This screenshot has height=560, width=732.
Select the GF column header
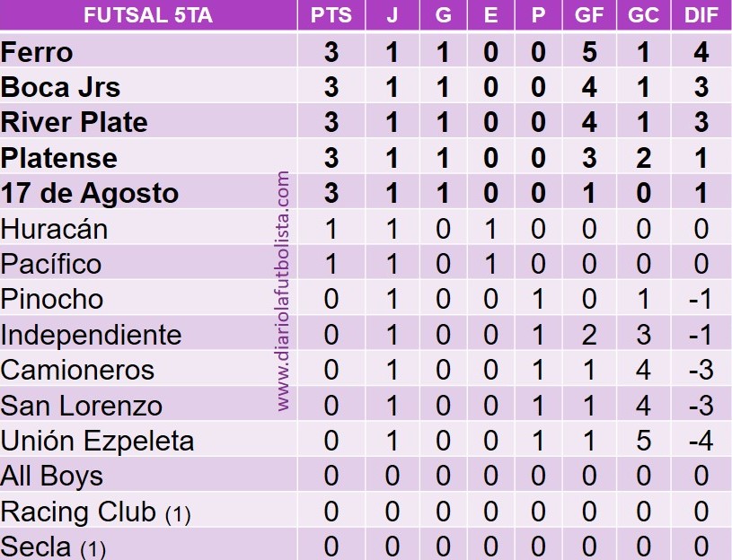click(x=589, y=16)
